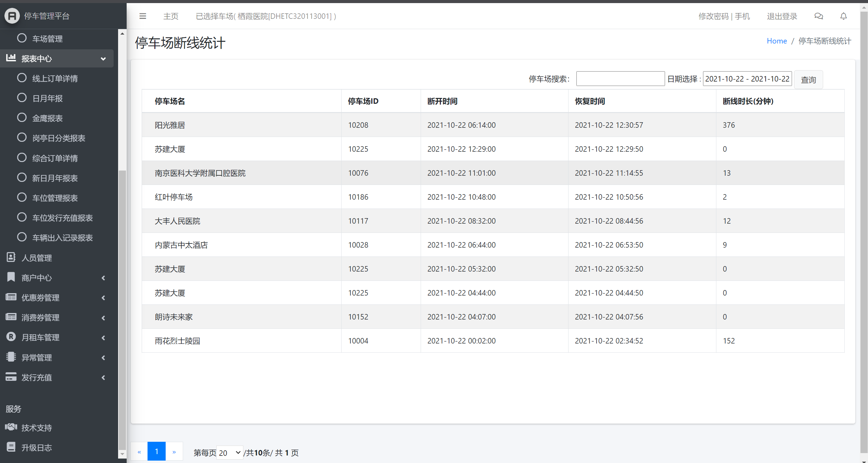The height and width of the screenshot is (463, 868).
Task: Open the chat messages icon
Action: (x=818, y=16)
